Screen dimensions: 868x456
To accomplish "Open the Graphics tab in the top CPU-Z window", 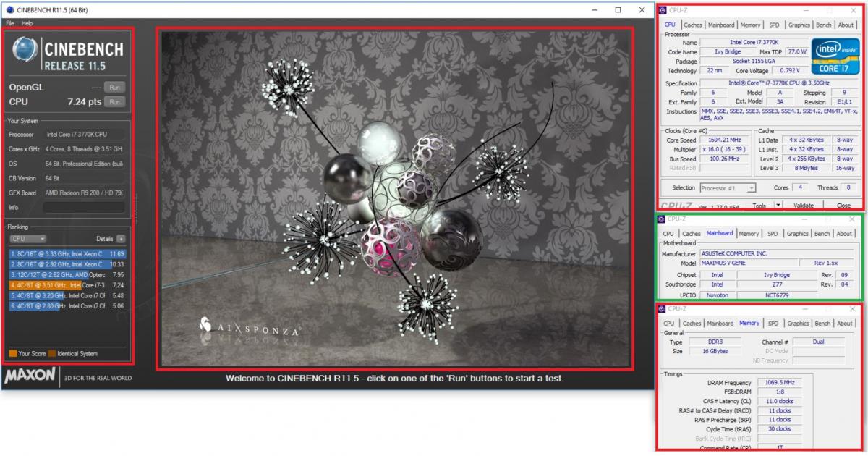I will [799, 25].
